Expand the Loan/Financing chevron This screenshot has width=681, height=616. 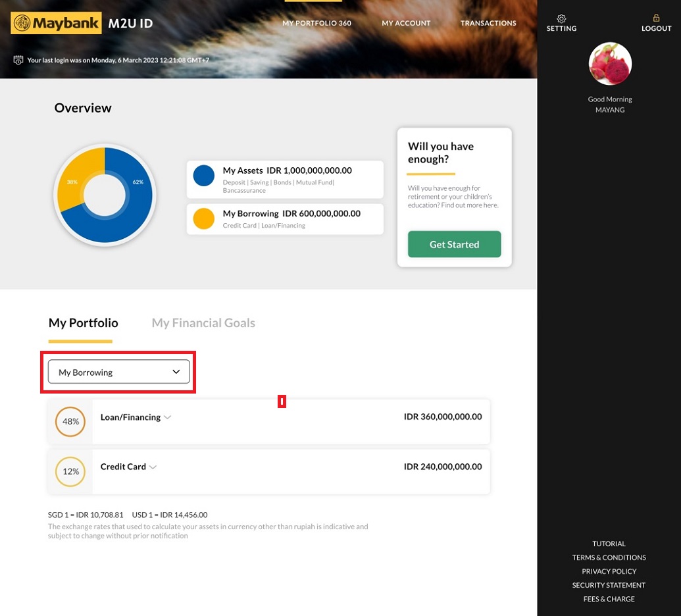168,417
